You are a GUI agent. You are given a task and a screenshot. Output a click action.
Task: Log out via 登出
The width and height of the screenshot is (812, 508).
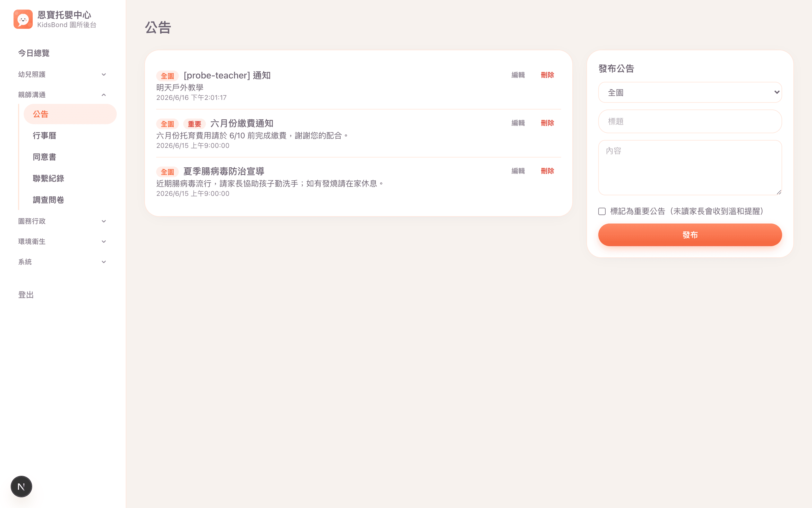point(26,295)
